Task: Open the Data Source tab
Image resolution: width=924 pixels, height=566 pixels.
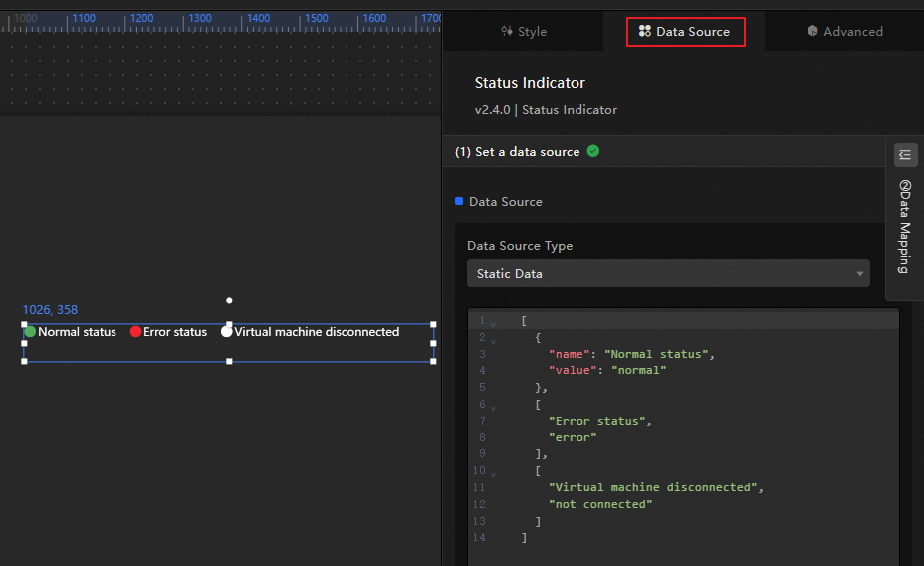Action: [x=685, y=32]
